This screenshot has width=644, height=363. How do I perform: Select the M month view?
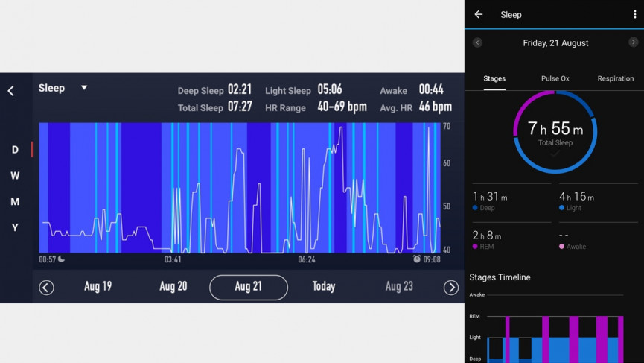15,201
